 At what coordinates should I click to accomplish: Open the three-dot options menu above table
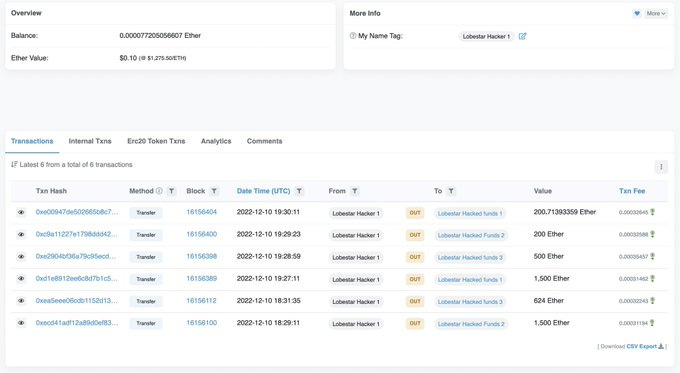pyautogui.click(x=661, y=167)
